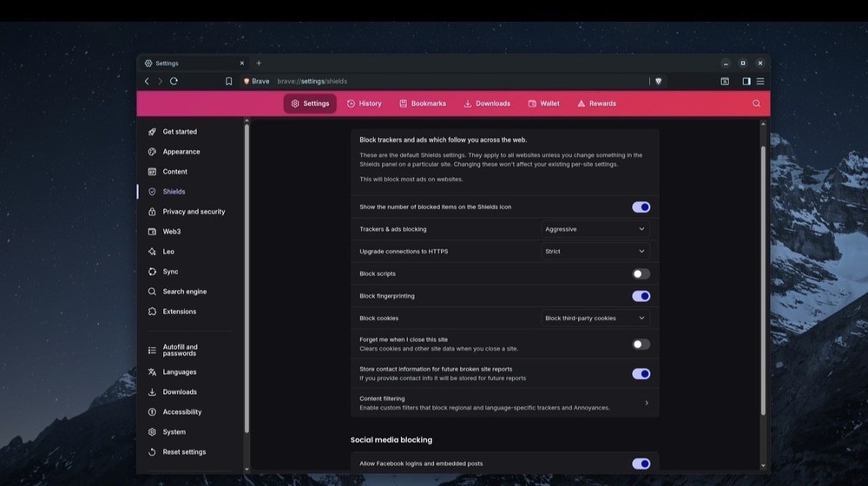Switch to the History tab
Screen dimensions: 868x486
(x=364, y=103)
